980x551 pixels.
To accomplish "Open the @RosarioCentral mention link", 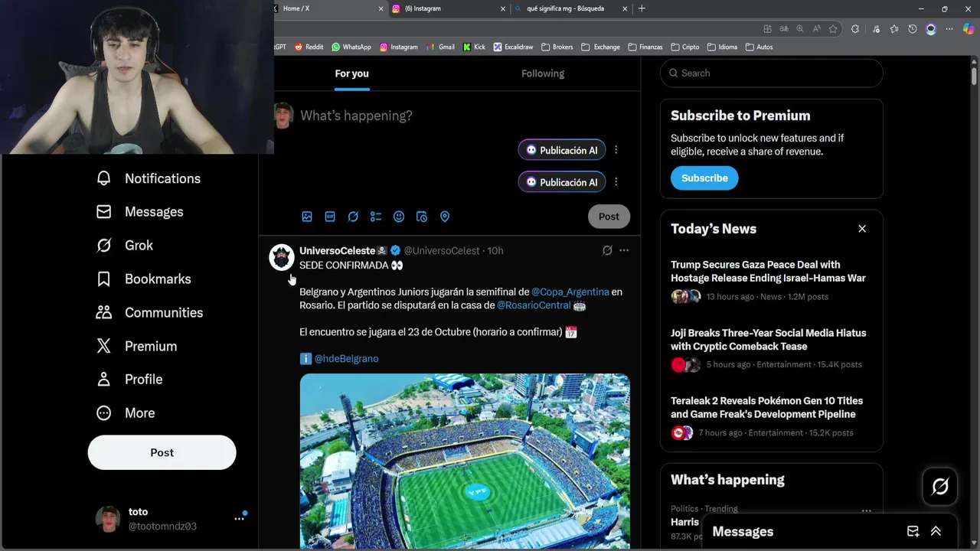I will (534, 305).
